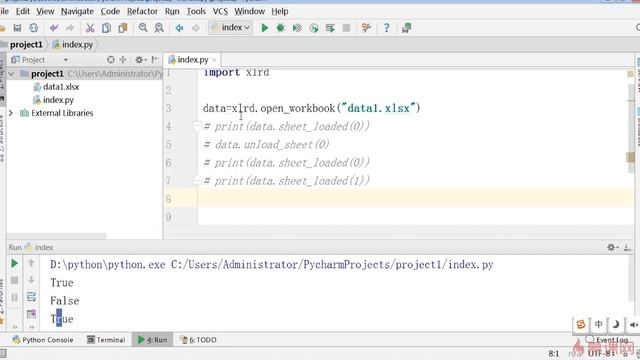This screenshot has height=360, width=640.
Task: Click the fold marker on line 4
Action: click(x=197, y=126)
